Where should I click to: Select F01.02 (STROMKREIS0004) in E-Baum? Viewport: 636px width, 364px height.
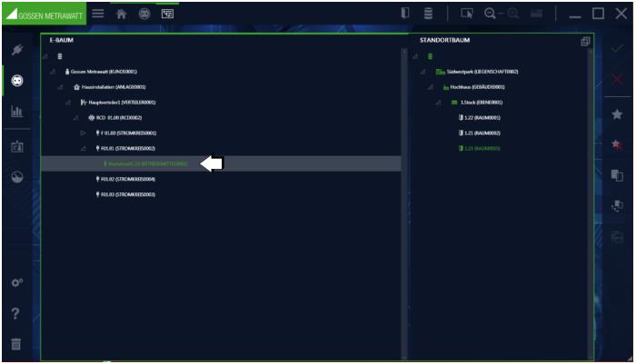127,179
